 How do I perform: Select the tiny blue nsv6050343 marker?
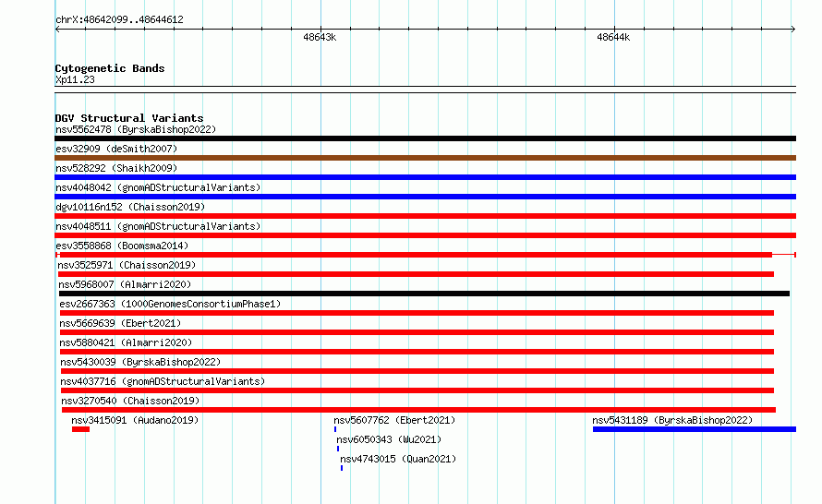point(338,449)
